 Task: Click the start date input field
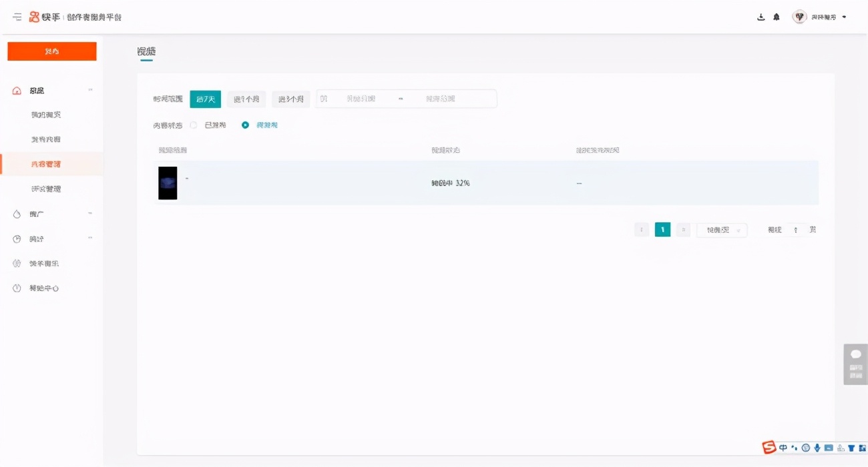(x=361, y=99)
